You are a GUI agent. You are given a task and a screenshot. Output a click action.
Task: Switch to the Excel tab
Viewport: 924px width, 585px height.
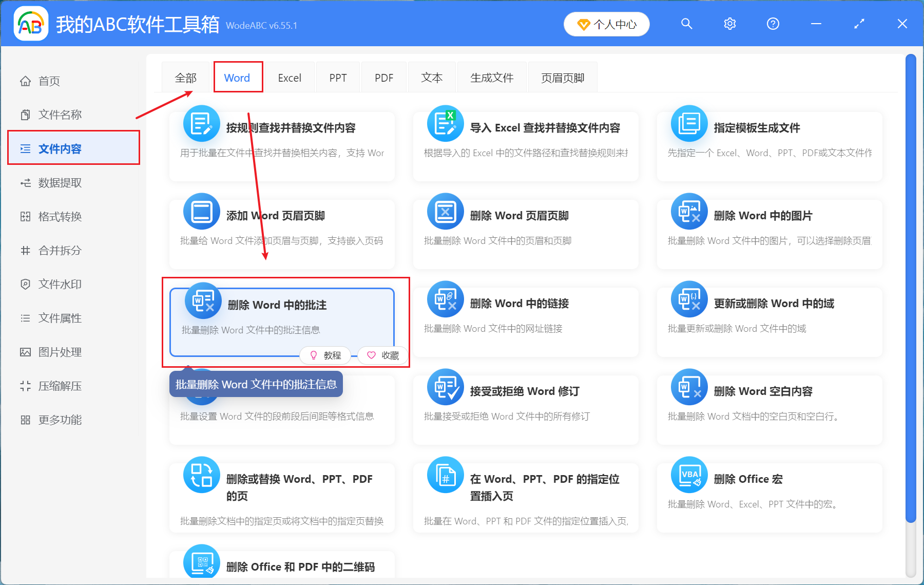point(290,77)
